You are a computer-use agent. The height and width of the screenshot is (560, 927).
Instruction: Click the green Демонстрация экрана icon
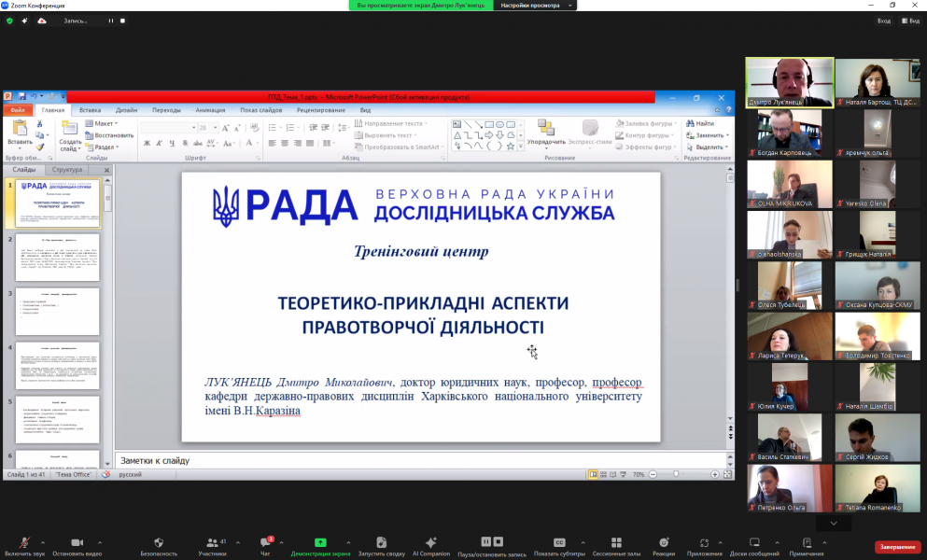[x=320, y=542]
